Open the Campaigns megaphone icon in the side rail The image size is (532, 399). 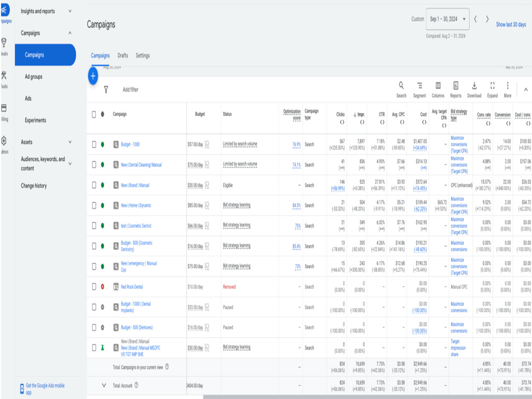click(4, 10)
